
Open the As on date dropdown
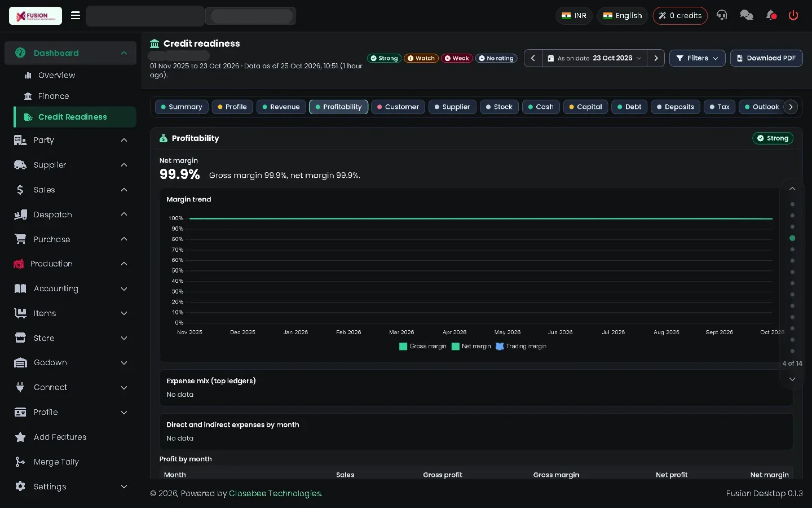594,58
